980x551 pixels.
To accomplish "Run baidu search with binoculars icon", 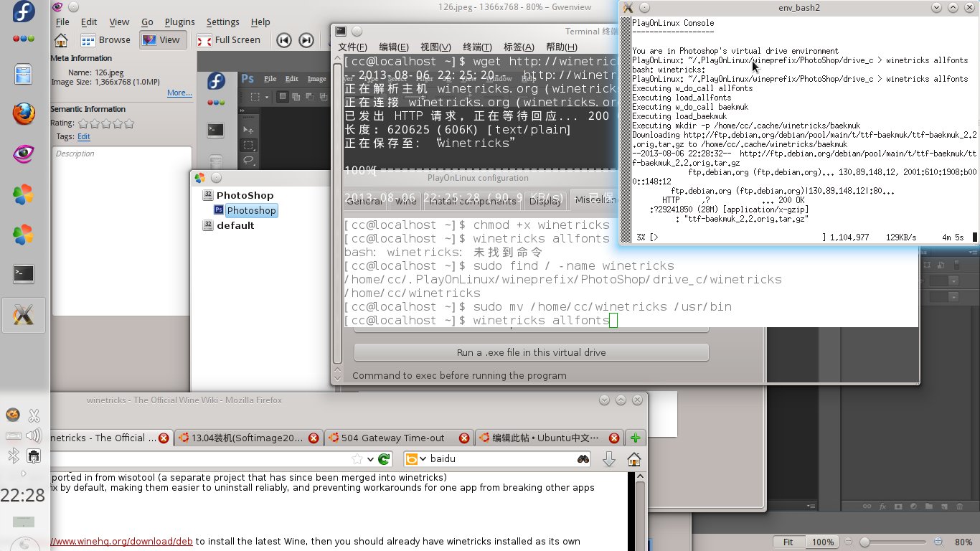I will [x=583, y=459].
